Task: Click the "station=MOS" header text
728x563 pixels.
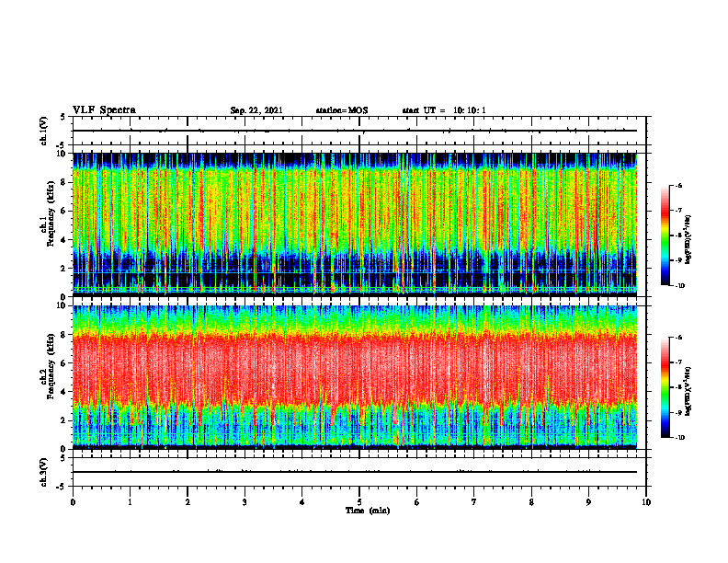Action: [342, 110]
